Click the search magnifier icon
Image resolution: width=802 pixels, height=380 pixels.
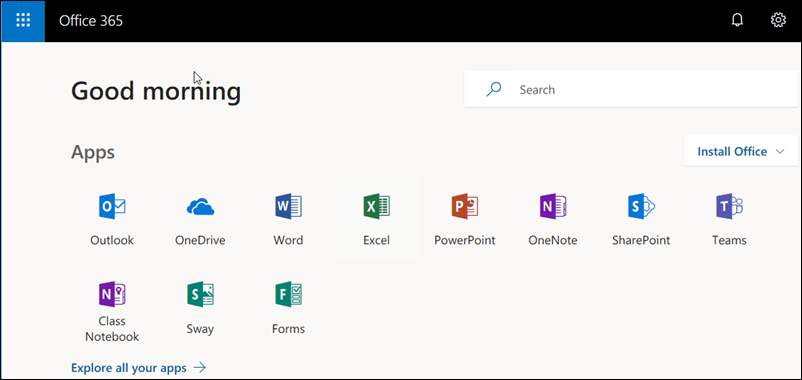pos(494,90)
